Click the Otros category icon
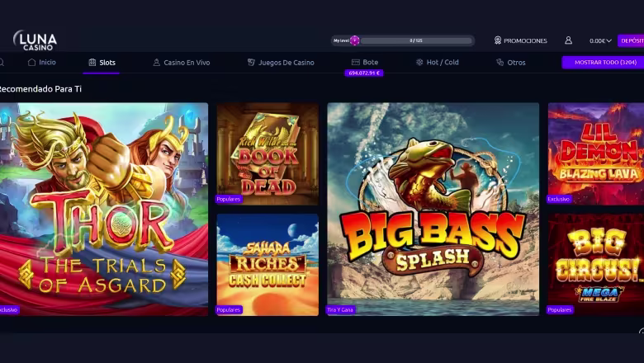Image resolution: width=644 pixels, height=363 pixels. click(500, 63)
